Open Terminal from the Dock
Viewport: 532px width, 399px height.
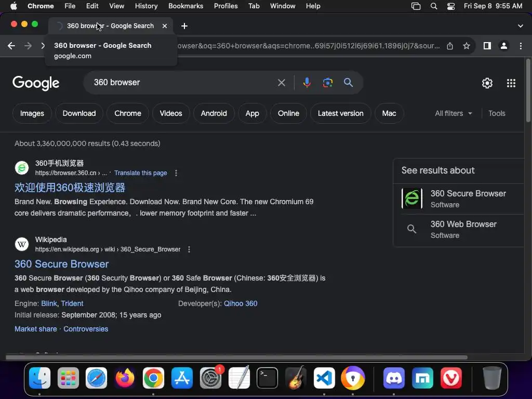(267, 378)
